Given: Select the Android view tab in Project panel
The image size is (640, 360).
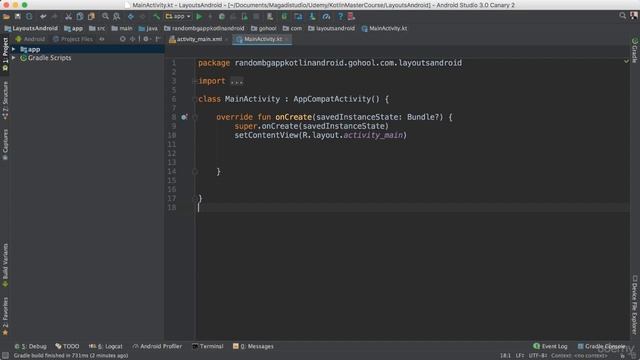Looking at the screenshot, I should (x=30, y=39).
